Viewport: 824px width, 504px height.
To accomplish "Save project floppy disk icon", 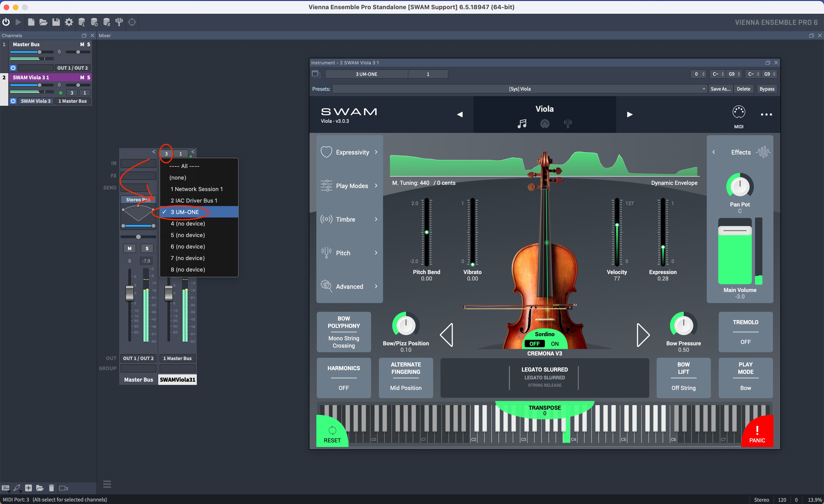I will (x=56, y=22).
